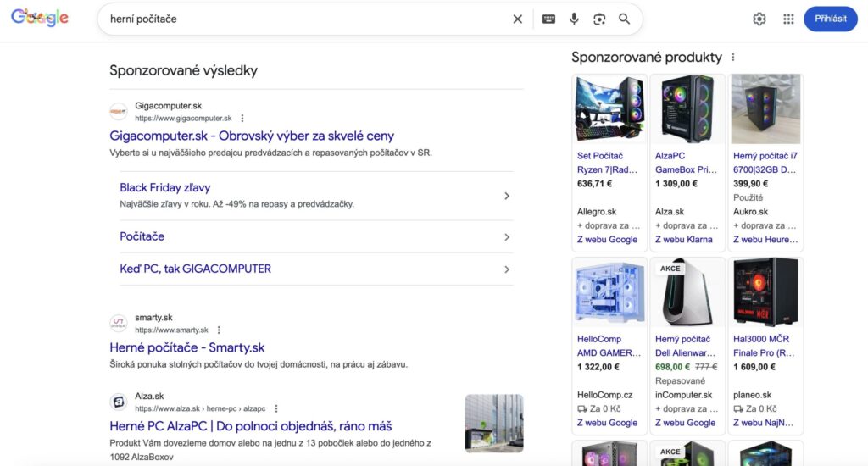Click Dell Alienware product image
This screenshot has width=868, height=466.
[687, 292]
